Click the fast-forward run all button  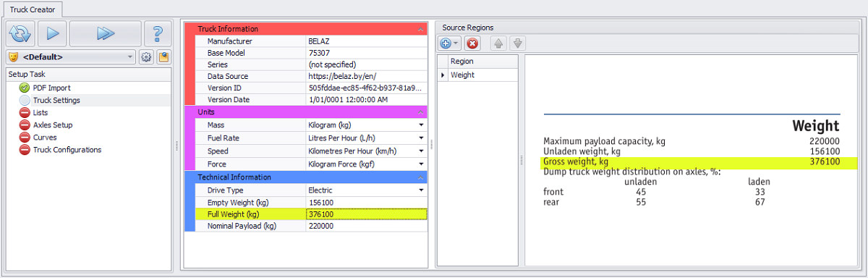tap(106, 34)
